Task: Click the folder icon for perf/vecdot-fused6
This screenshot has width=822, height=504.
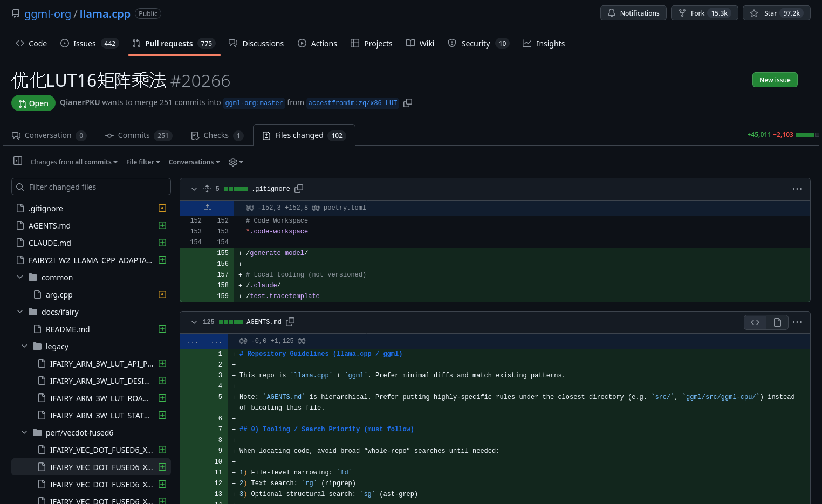Action: 37,432
